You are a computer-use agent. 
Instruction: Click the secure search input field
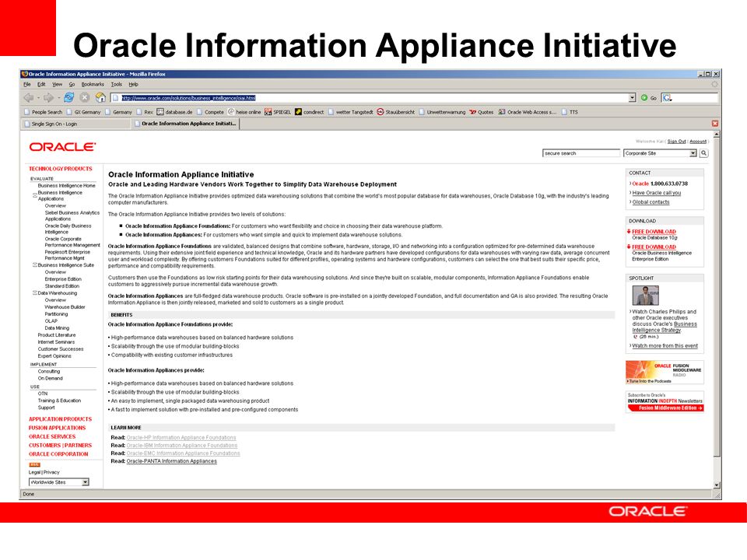[581, 153]
